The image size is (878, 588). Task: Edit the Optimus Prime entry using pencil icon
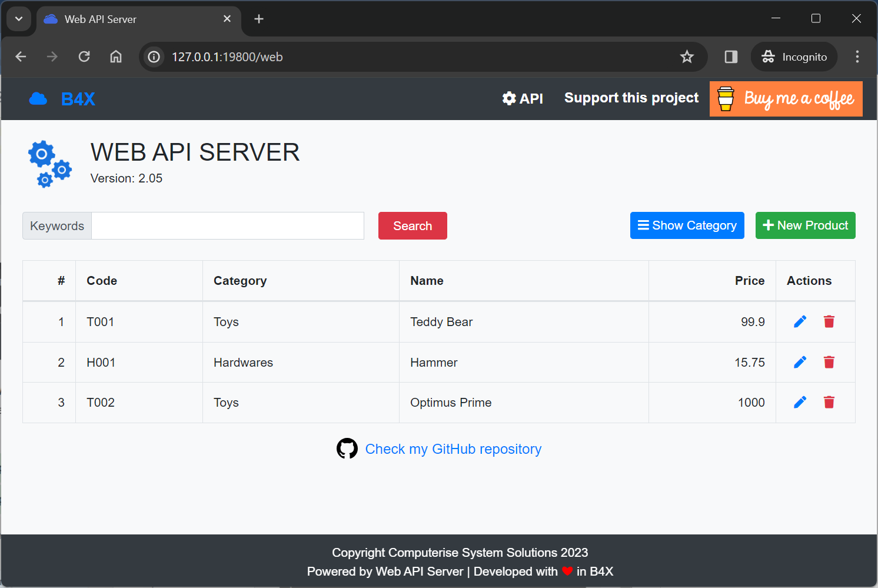click(x=800, y=402)
